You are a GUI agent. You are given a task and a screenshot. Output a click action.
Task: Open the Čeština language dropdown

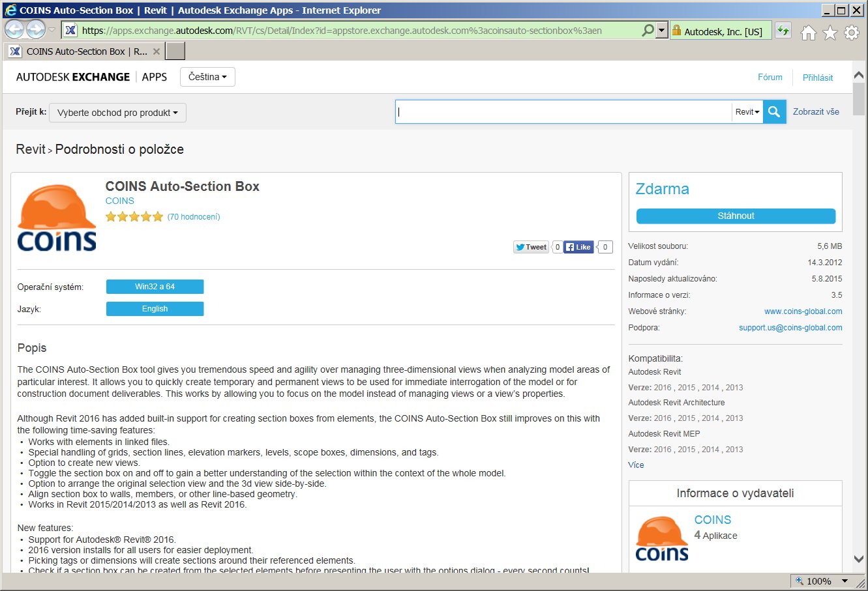point(207,77)
